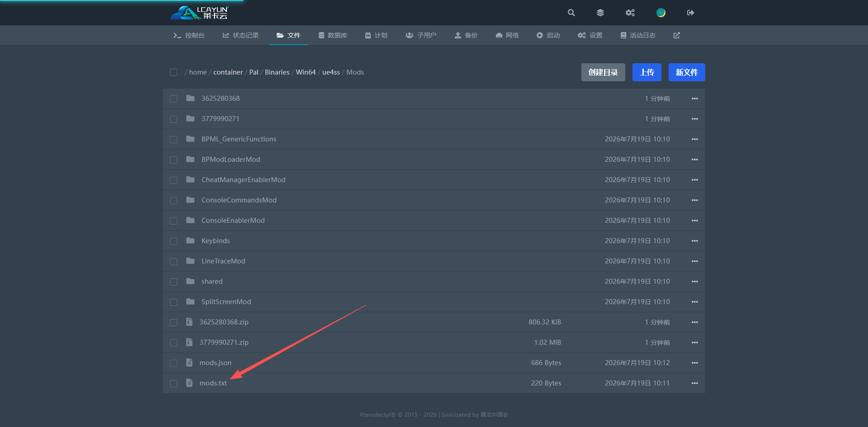Open the options menu for LineTraceMod
Image resolution: width=868 pixels, height=427 pixels.
[x=695, y=261]
